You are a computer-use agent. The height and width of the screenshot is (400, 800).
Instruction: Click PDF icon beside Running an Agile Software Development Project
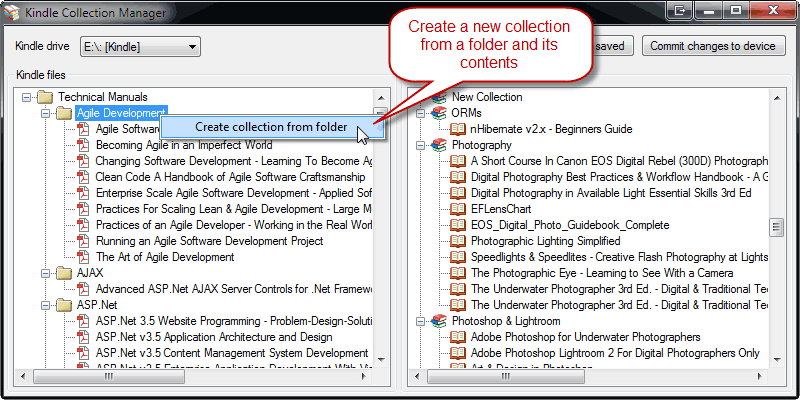[x=83, y=241]
